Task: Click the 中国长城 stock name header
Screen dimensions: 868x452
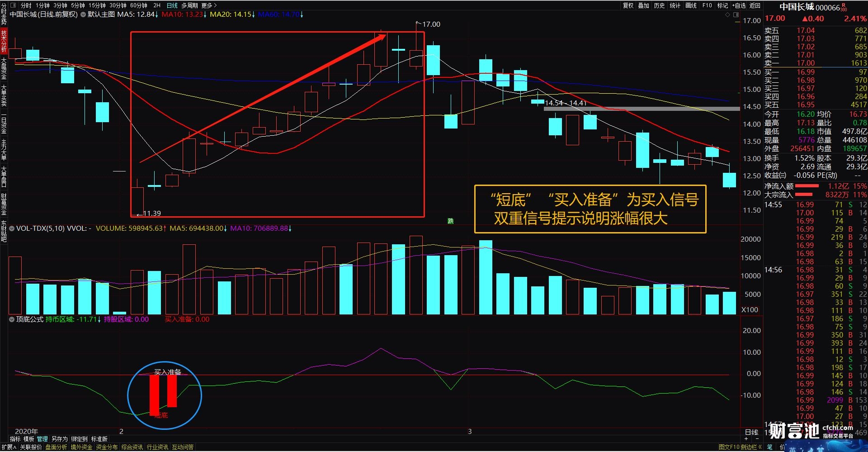Action: tap(797, 7)
